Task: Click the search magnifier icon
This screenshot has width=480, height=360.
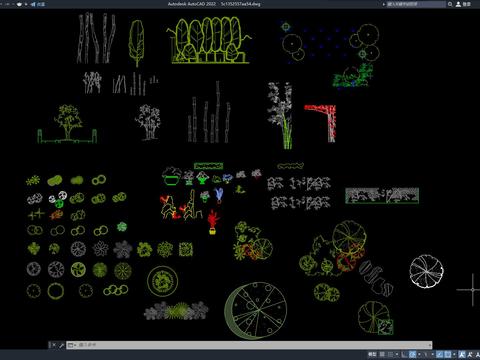Action: pos(450,4)
